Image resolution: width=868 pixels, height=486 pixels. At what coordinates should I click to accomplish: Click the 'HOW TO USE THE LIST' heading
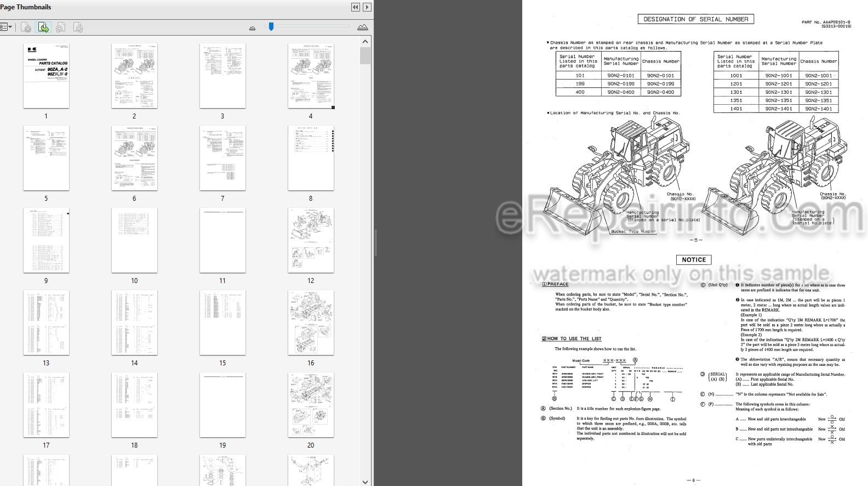click(572, 339)
